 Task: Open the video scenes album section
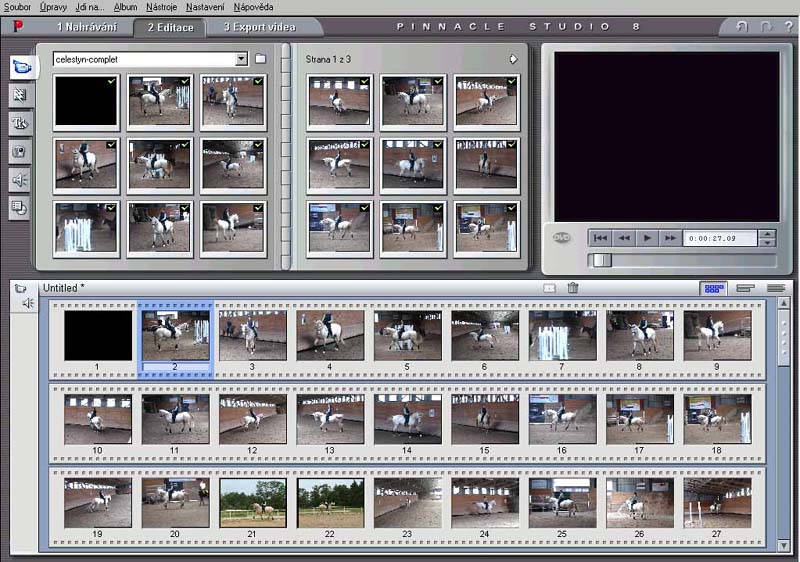pyautogui.click(x=20, y=67)
